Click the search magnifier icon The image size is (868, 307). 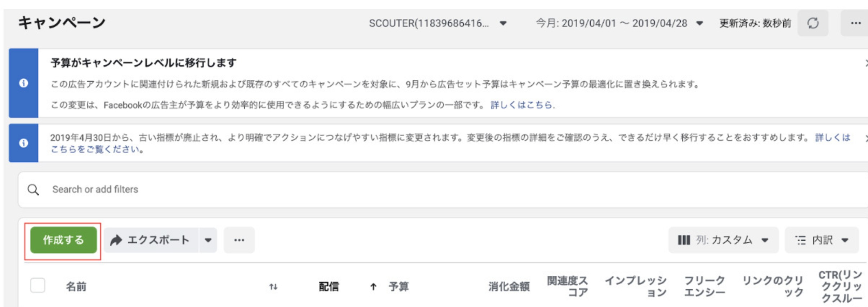pyautogui.click(x=33, y=190)
